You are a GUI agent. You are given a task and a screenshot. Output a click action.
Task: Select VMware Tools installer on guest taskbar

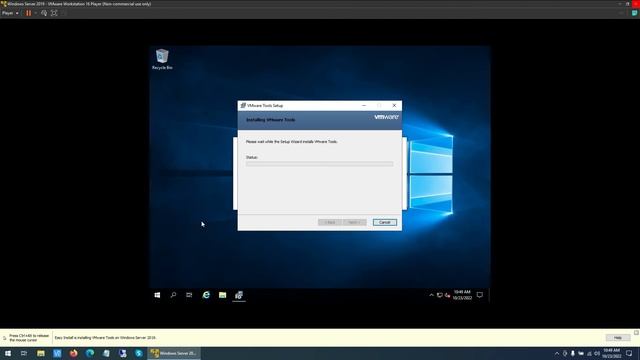coord(239,295)
